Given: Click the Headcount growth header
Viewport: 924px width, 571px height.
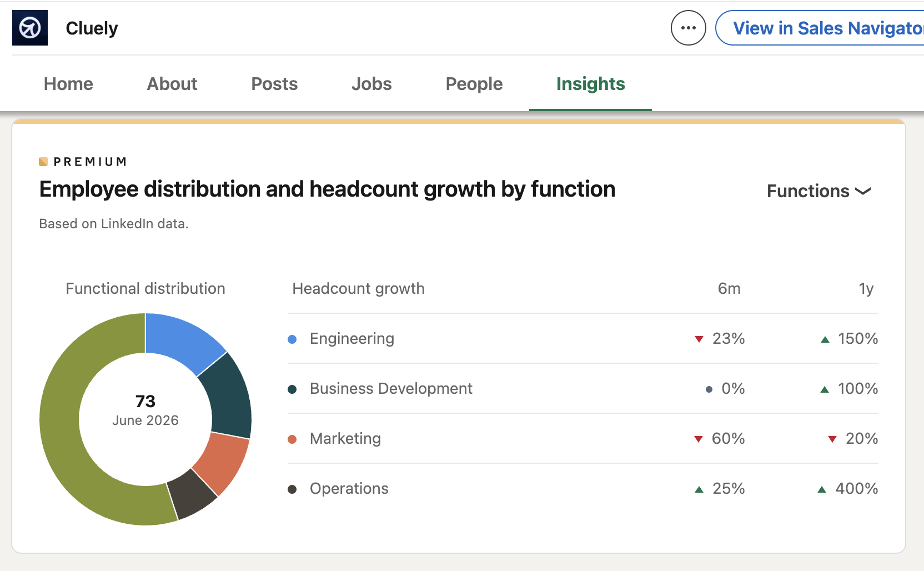Looking at the screenshot, I should click(359, 289).
